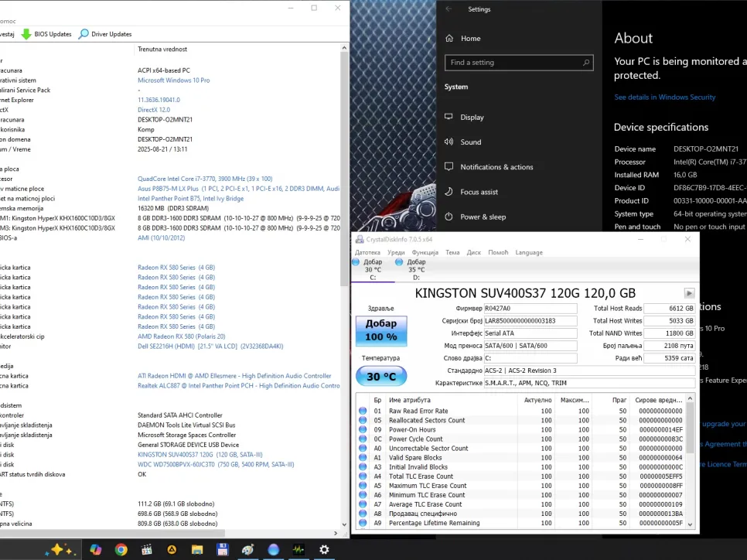
Task: Click the Добар 100 % health status box
Action: coord(380,330)
